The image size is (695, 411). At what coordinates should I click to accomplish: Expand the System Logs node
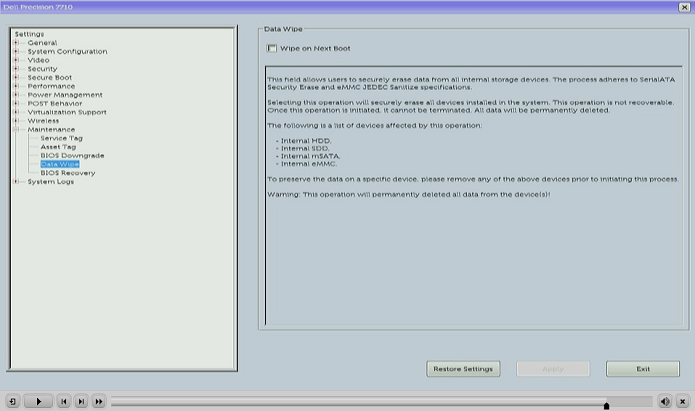tap(16, 182)
